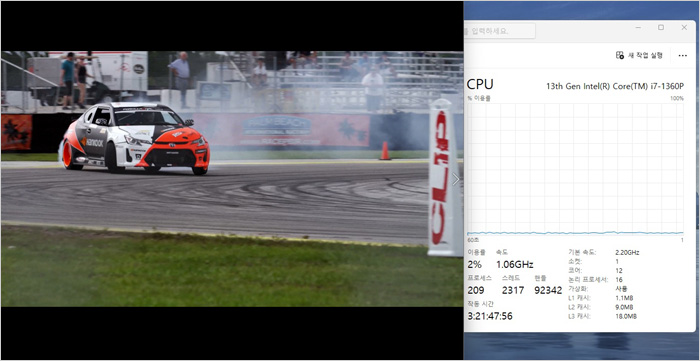Click the drifting car in the video
The width and height of the screenshot is (700, 361).
click(134, 138)
